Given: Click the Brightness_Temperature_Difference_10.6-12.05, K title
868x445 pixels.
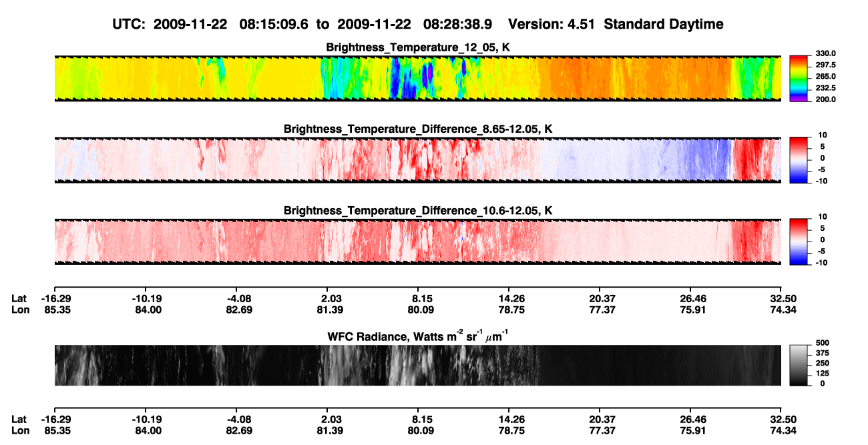Looking at the screenshot, I should tap(418, 211).
